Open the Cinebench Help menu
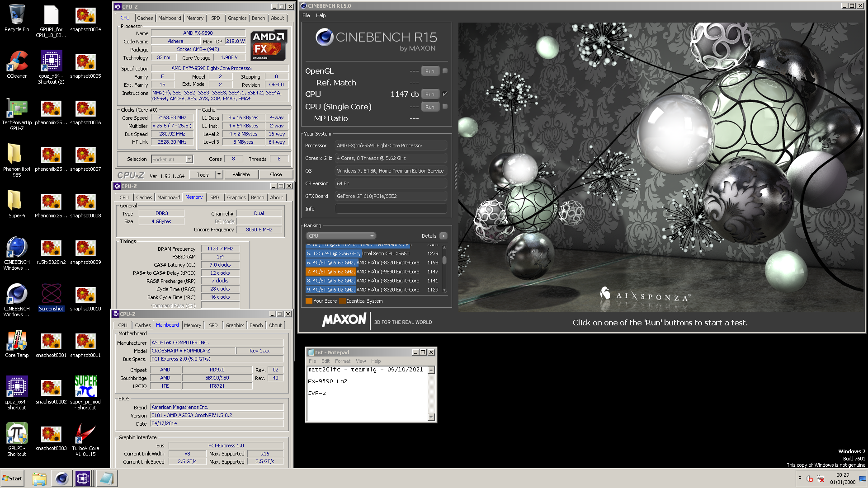The image size is (868, 488). (x=321, y=15)
